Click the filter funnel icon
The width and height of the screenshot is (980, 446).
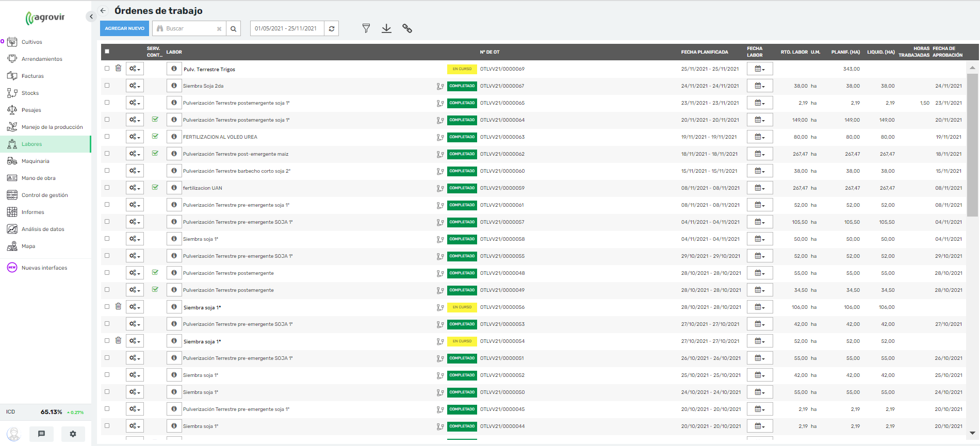(366, 28)
